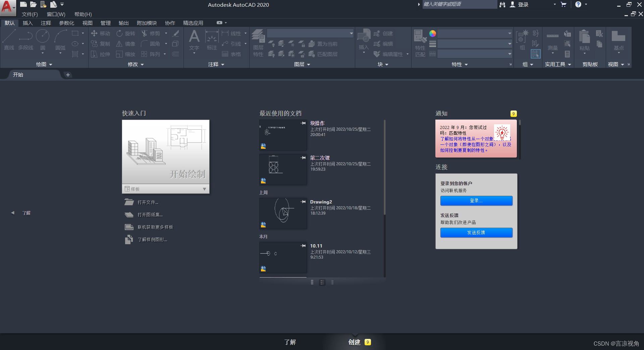Viewport: 644px width, 350px height.
Task: Click the Explode tool icon
Action: [175, 44]
